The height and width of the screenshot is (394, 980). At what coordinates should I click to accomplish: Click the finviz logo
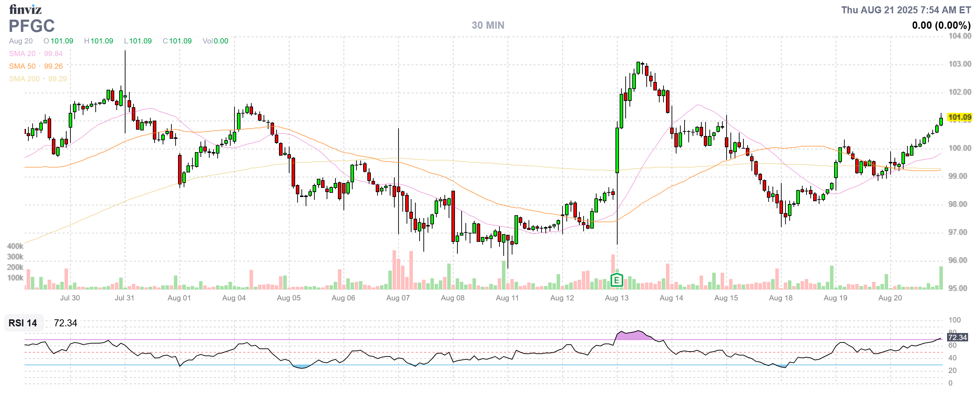(x=25, y=9)
